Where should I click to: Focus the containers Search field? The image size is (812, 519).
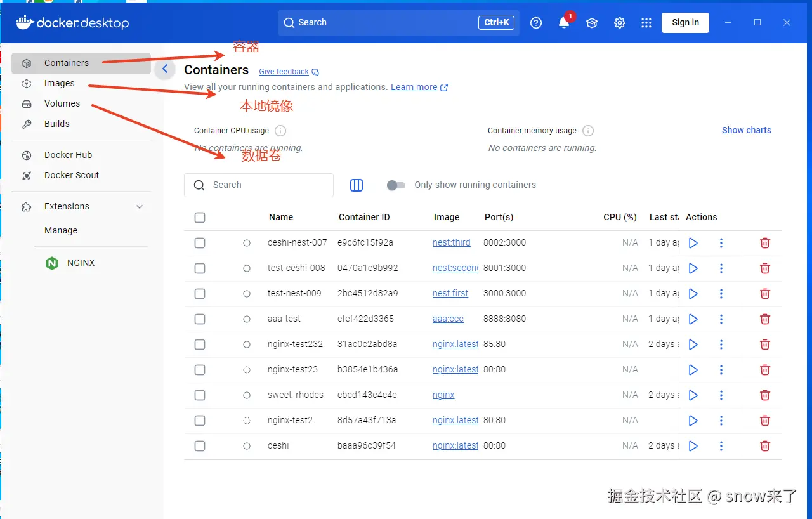point(259,185)
